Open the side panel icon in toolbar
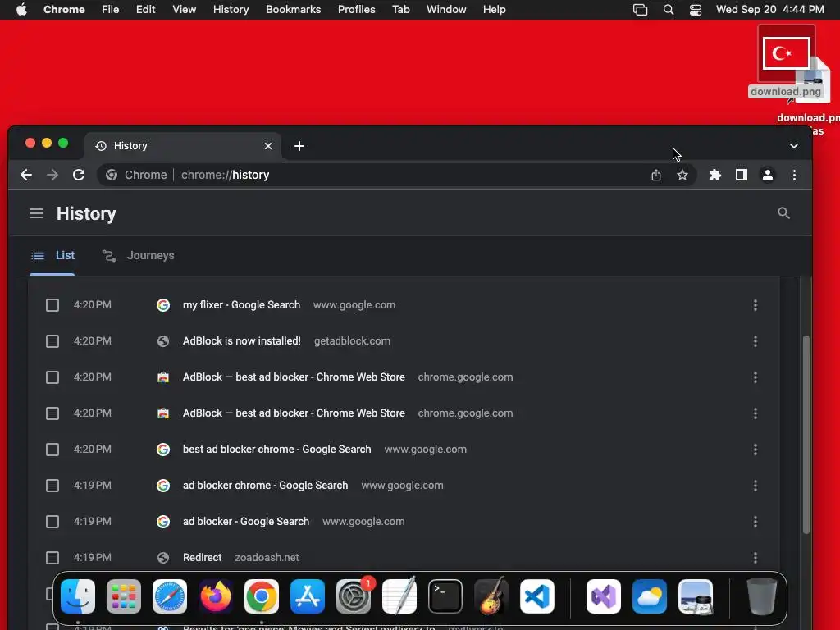Image resolution: width=840 pixels, height=630 pixels. tap(742, 176)
